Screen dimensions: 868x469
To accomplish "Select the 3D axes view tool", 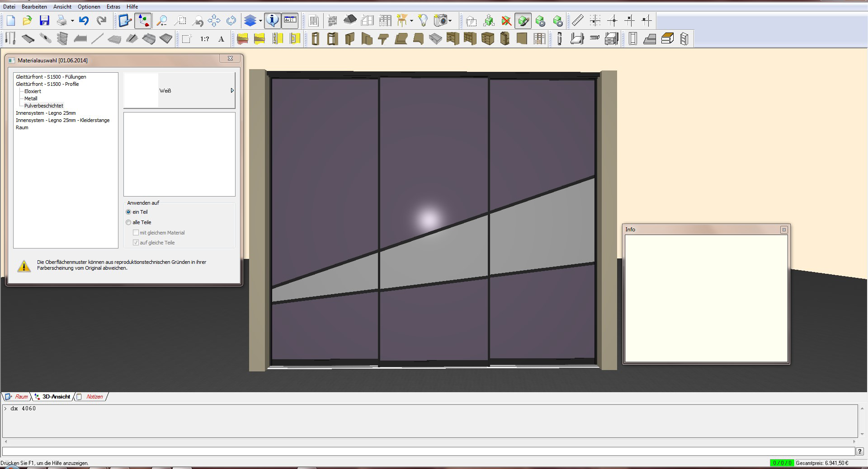I will pos(143,21).
